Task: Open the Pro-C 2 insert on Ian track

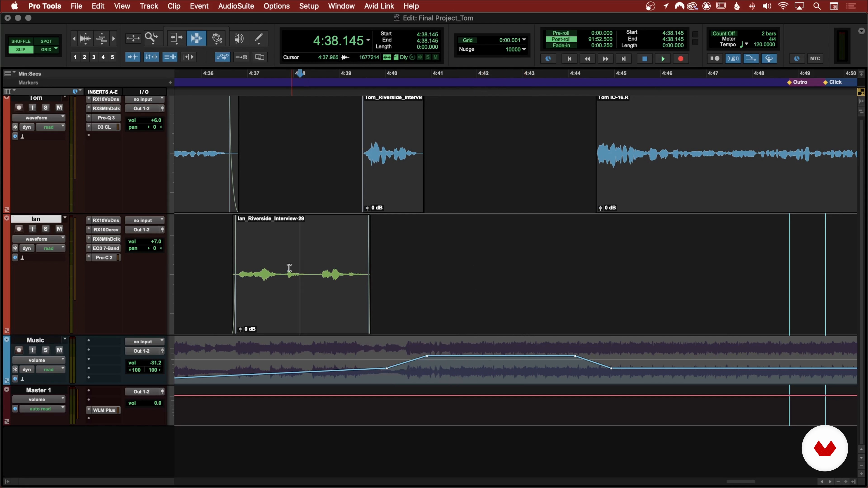Action: 104,257
